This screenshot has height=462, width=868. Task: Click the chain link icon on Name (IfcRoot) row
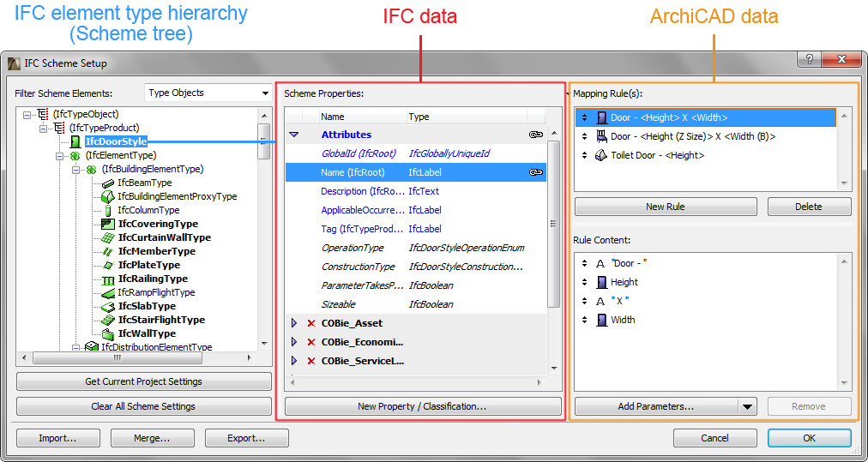click(x=536, y=172)
